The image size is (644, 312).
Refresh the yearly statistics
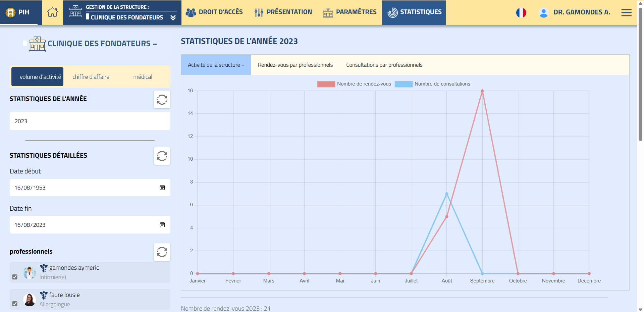[x=162, y=100]
